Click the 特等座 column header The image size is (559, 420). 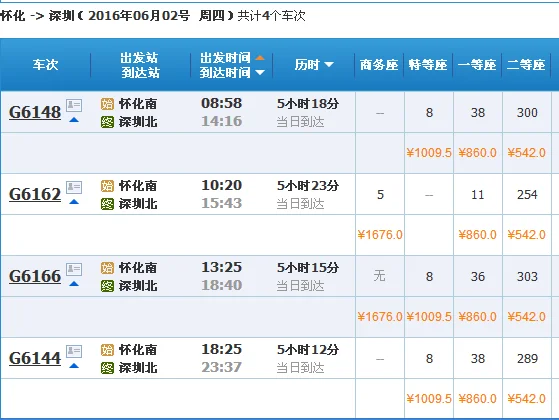428,65
